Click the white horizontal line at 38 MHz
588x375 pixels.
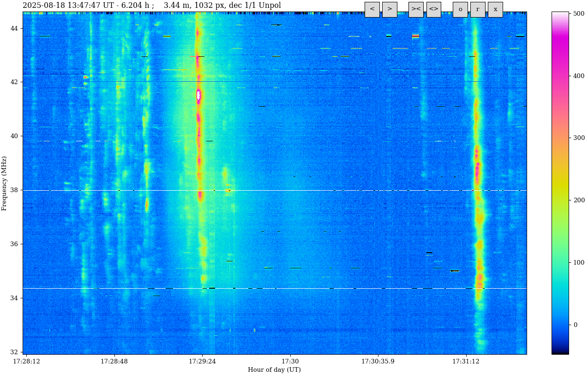point(277,190)
